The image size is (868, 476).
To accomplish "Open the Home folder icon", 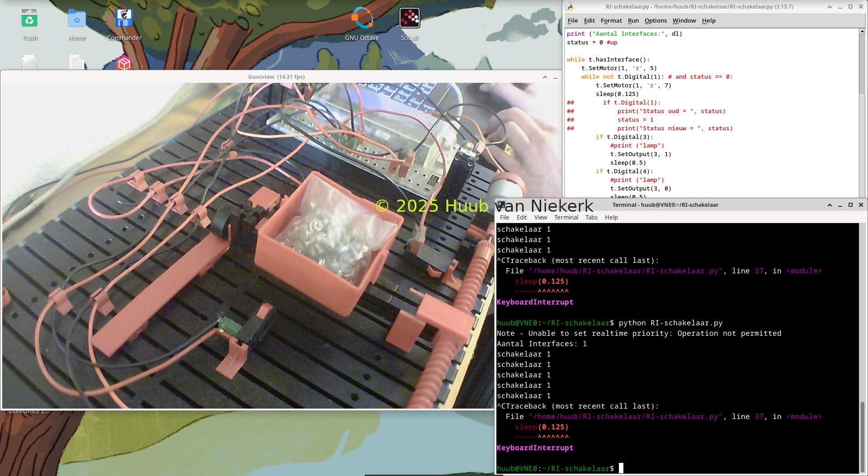I will click(x=77, y=19).
